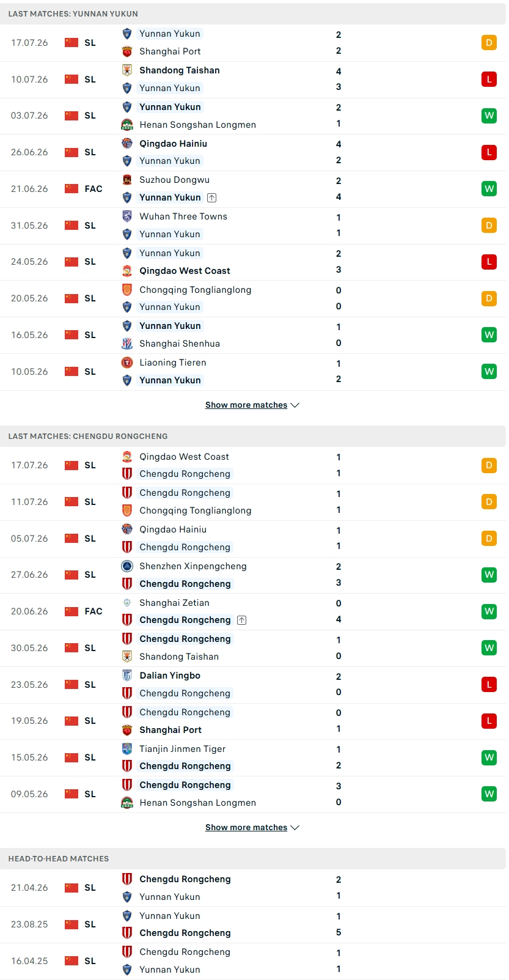Click the Shanghai Port crest on 17.07.26
Image resolution: width=509 pixels, height=980 pixels.
(x=127, y=51)
